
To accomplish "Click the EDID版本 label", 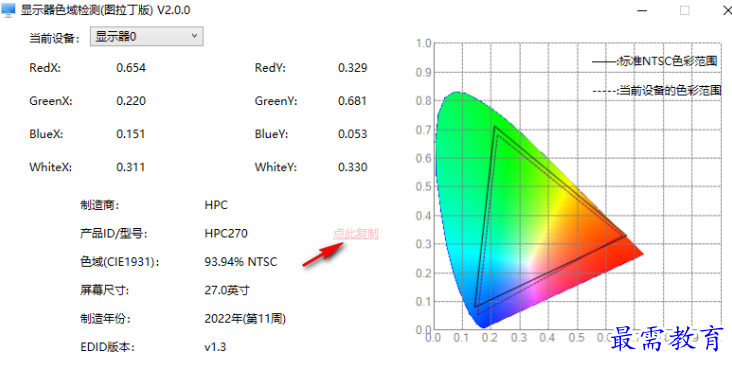I will (107, 347).
